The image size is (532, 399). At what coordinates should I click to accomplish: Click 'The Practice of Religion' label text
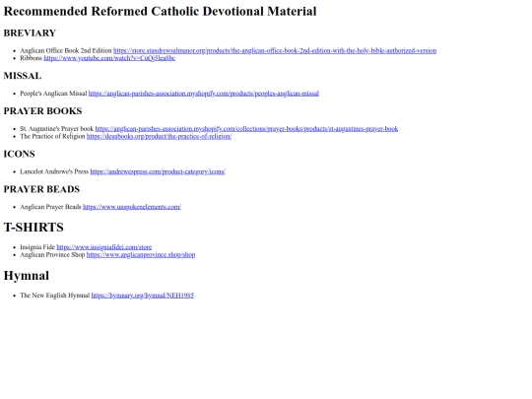click(52, 136)
